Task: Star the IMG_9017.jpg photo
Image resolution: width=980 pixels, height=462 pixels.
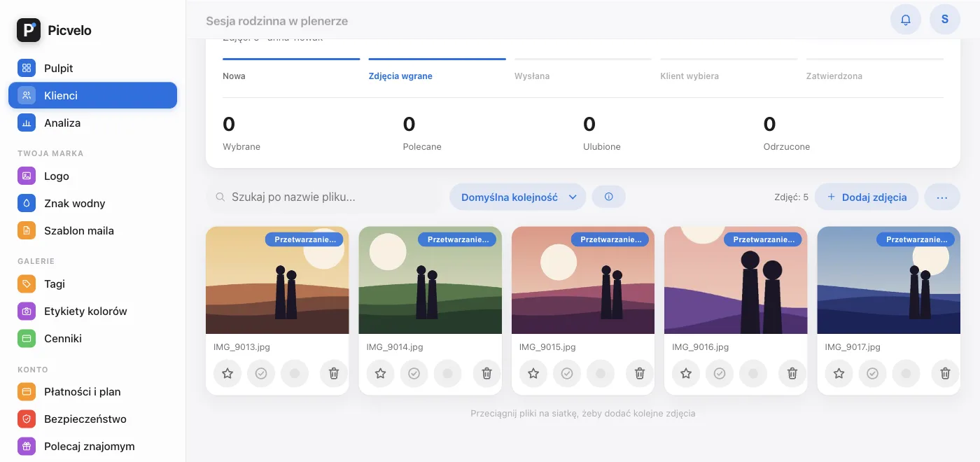Action: (839, 374)
